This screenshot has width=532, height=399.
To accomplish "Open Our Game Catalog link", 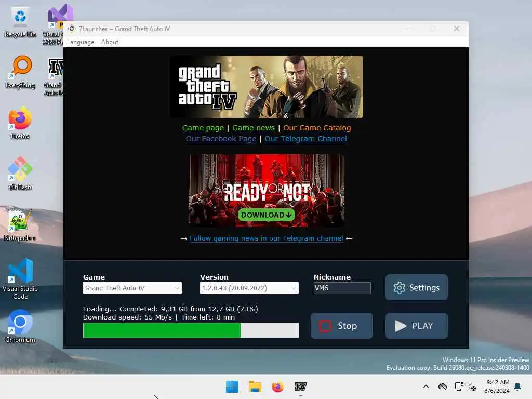I will (317, 128).
